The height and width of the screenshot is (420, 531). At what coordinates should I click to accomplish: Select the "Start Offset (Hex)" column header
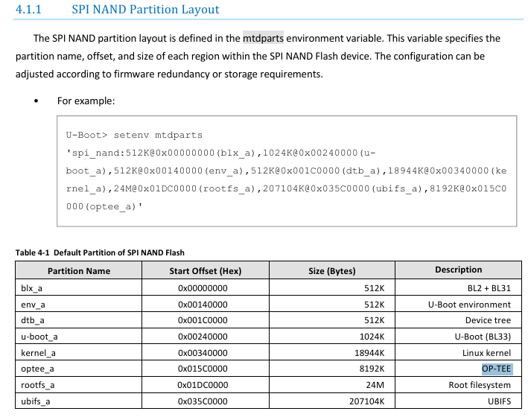206,271
